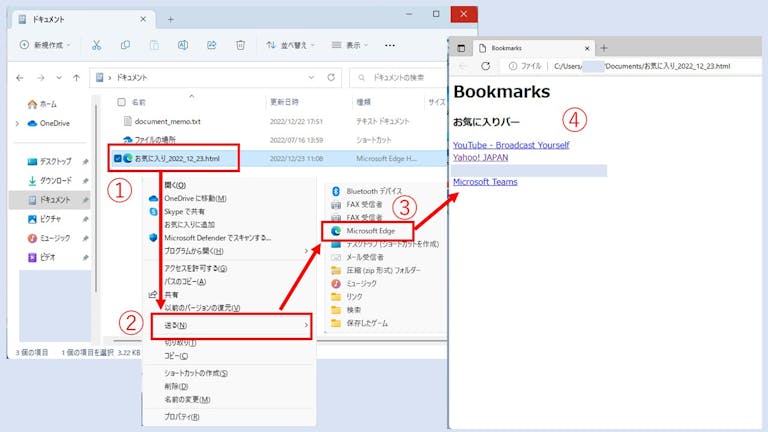
Task: Go back in File Explorer navigation
Action: click(x=20, y=77)
